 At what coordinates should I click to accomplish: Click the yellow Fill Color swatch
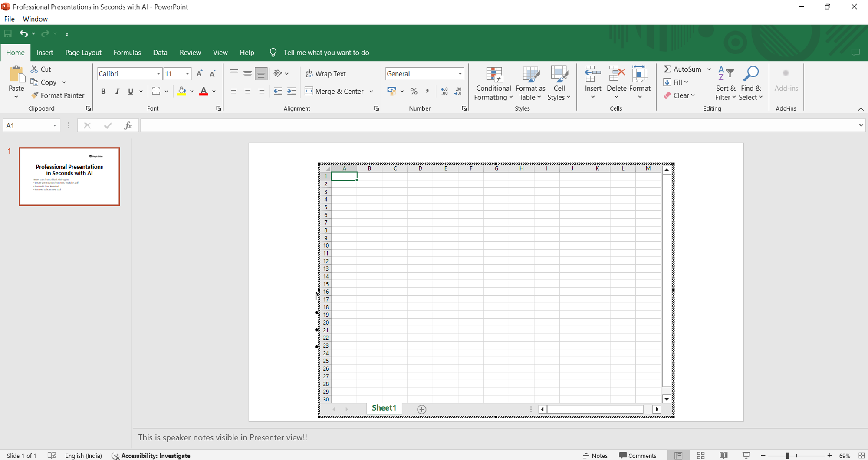[x=182, y=91]
